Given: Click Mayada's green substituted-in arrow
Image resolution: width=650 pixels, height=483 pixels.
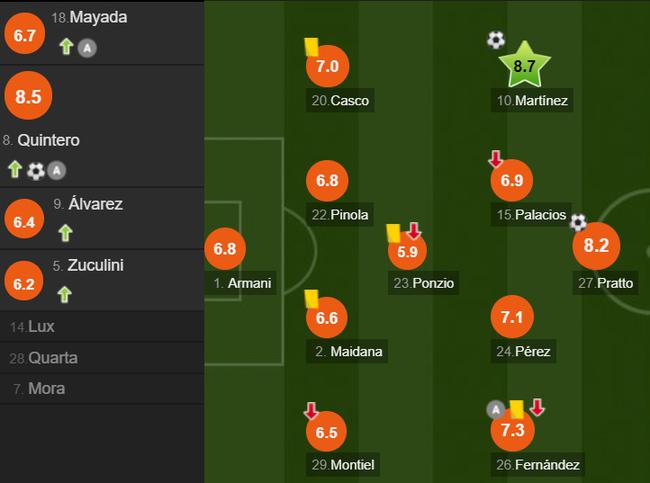Looking at the screenshot, I should point(66,46).
